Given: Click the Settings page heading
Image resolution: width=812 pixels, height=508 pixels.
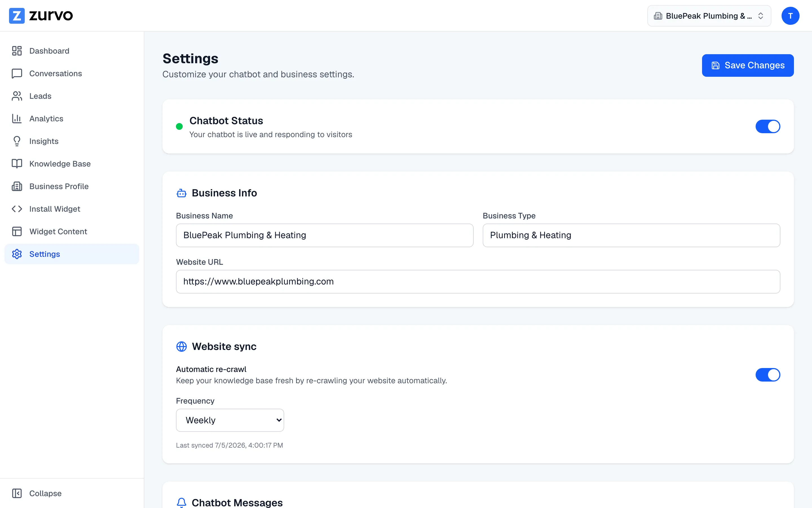Looking at the screenshot, I should 190,58.
